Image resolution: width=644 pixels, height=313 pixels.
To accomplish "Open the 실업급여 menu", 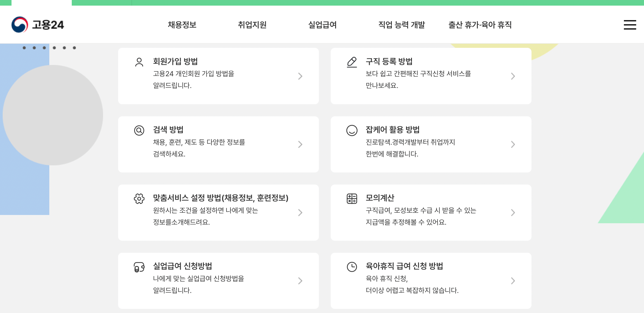I will click(322, 25).
